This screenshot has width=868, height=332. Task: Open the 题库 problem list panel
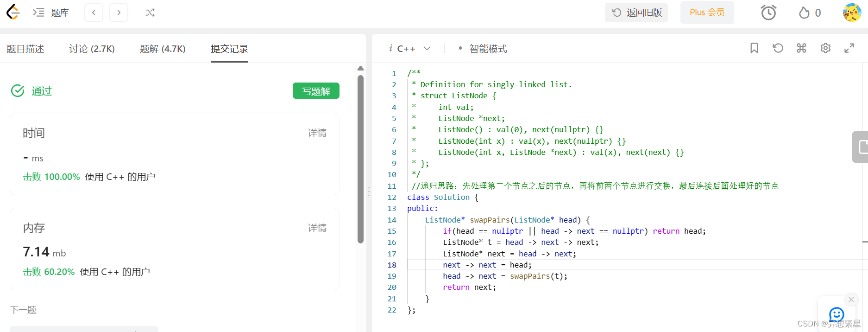click(x=51, y=13)
